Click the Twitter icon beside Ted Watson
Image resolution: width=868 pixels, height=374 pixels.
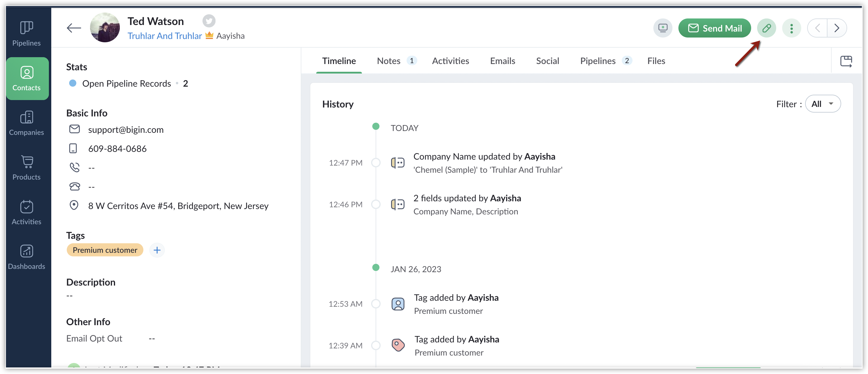tap(209, 21)
